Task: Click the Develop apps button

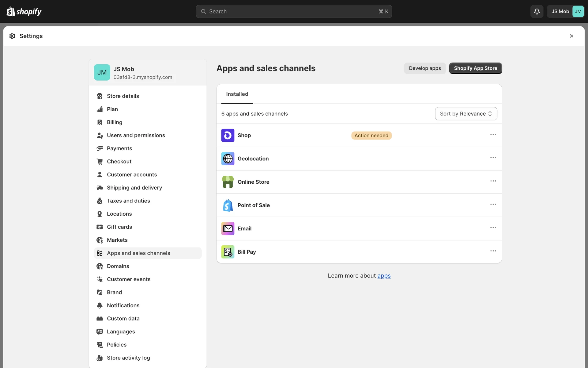Action: click(x=425, y=68)
